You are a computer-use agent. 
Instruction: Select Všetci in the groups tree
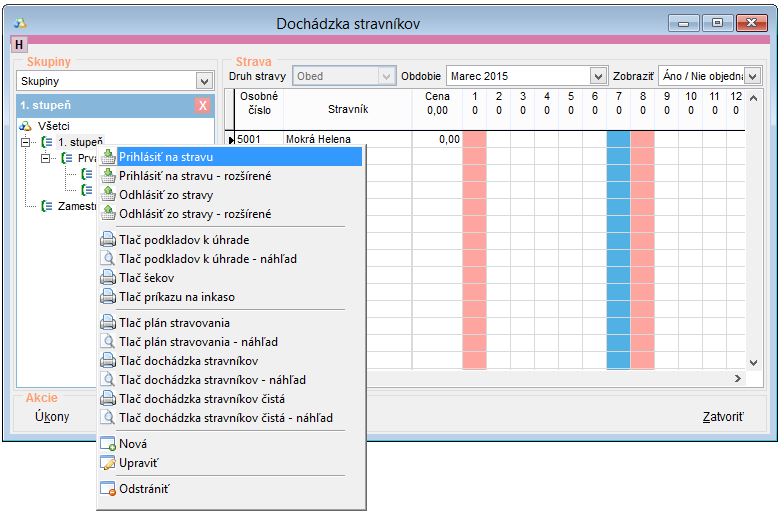point(55,126)
